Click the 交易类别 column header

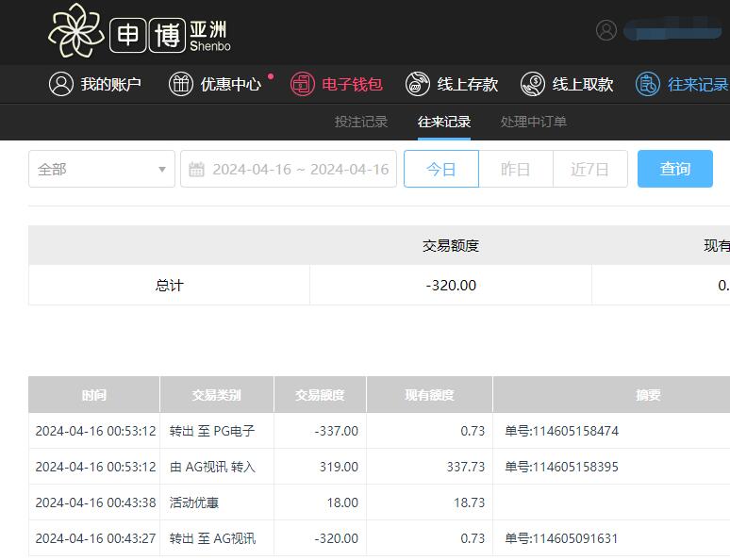[217, 395]
